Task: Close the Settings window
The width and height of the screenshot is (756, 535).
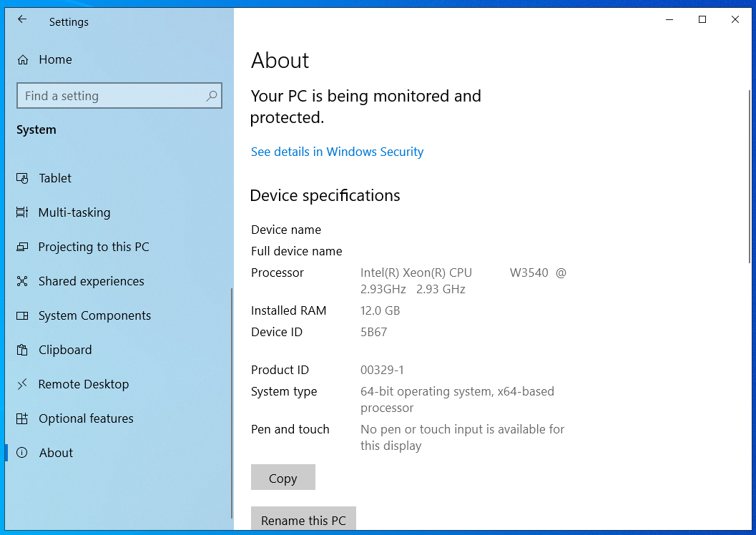Action: pos(735,19)
